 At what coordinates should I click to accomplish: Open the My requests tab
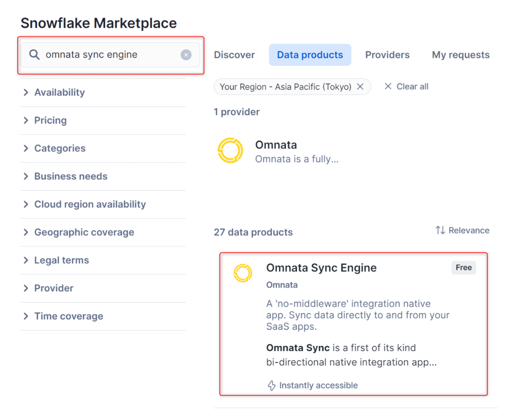coord(461,55)
